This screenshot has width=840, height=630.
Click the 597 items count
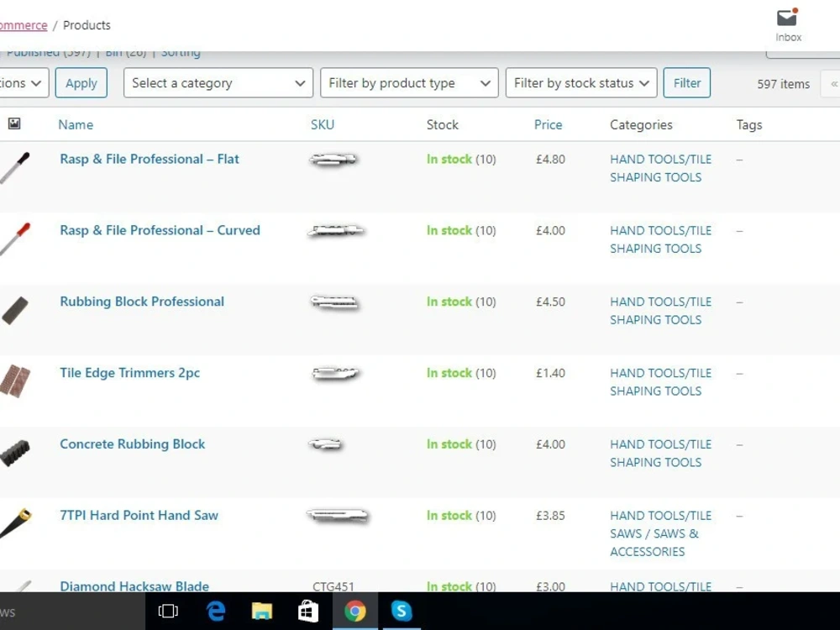[x=783, y=84]
